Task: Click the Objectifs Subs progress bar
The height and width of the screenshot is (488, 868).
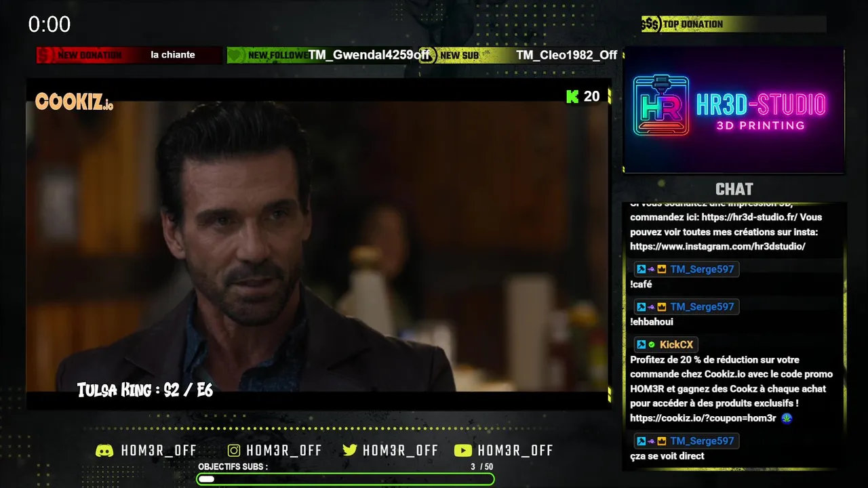Action: coord(345,479)
